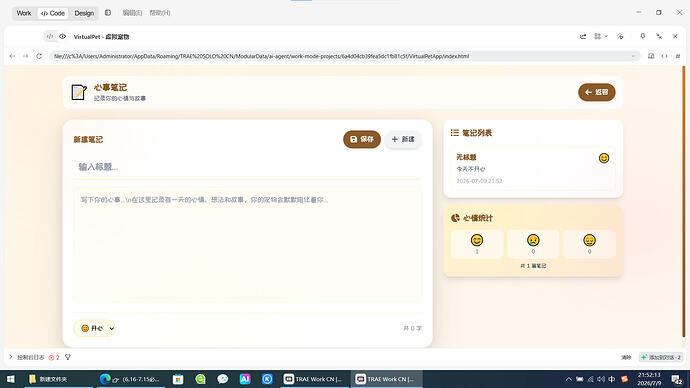Collapse the preview panel with arrows icon
This screenshot has width=690, height=388.
pyautogui.click(x=659, y=37)
